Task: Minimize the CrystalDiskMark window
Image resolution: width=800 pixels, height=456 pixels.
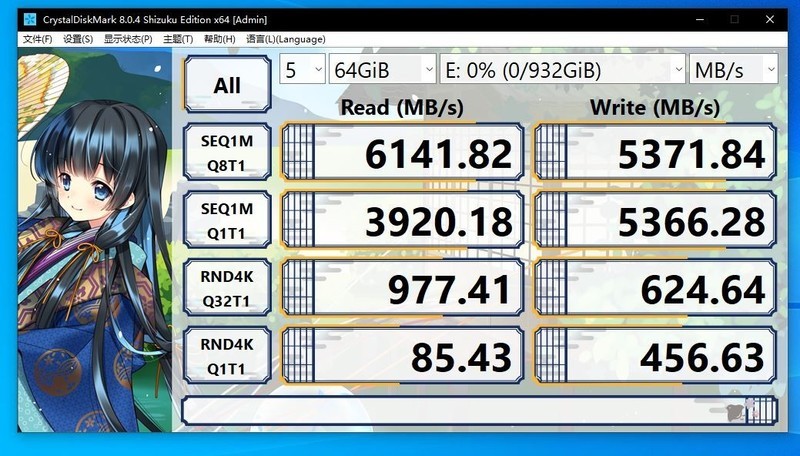Action: tap(701, 20)
